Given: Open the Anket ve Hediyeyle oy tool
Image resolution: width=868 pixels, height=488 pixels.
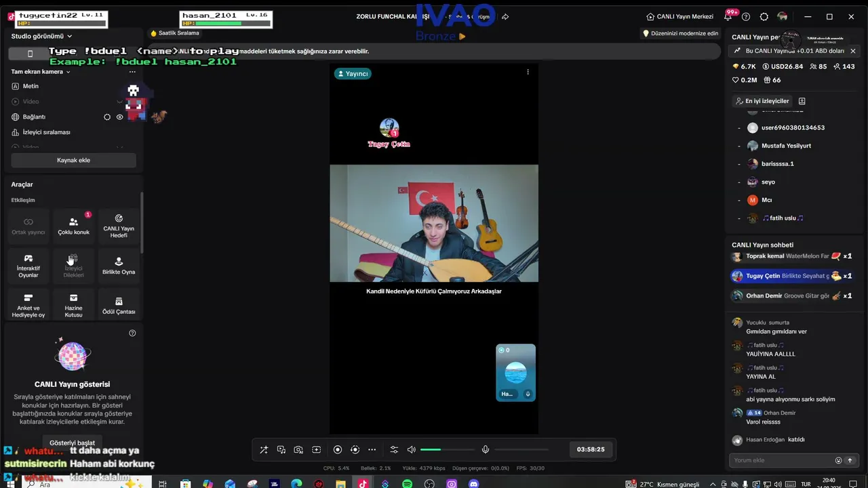Looking at the screenshot, I should point(28,306).
